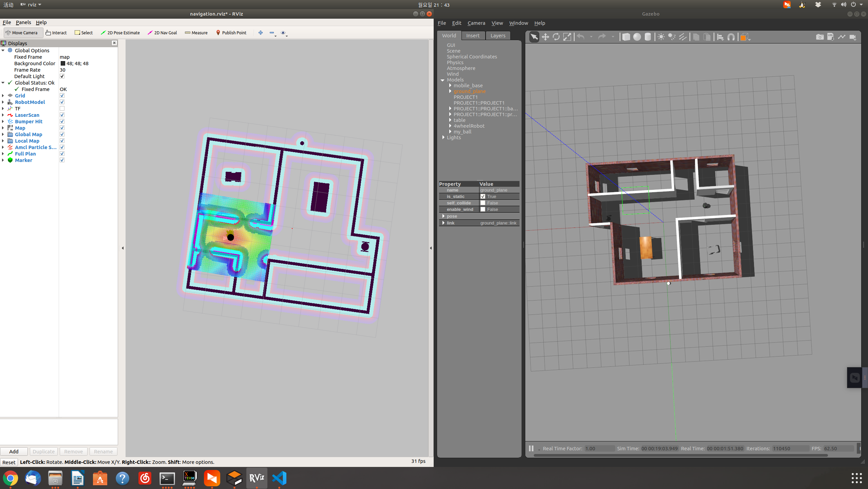Collapse the Models tree section
Image resolution: width=868 pixels, height=489 pixels.
tap(443, 80)
